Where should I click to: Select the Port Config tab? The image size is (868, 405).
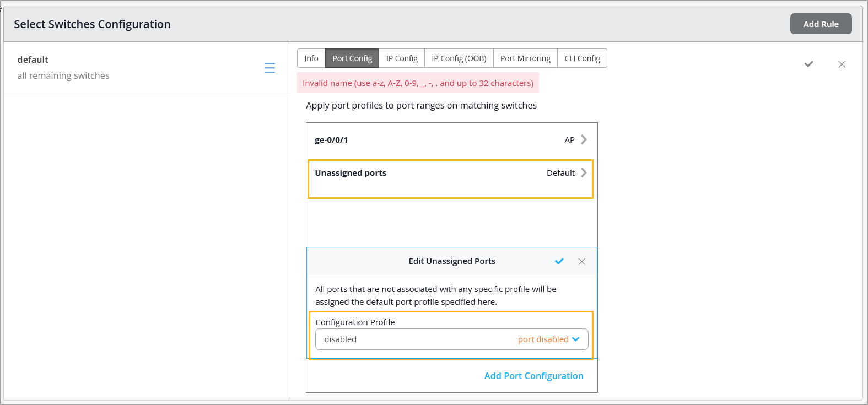click(352, 58)
